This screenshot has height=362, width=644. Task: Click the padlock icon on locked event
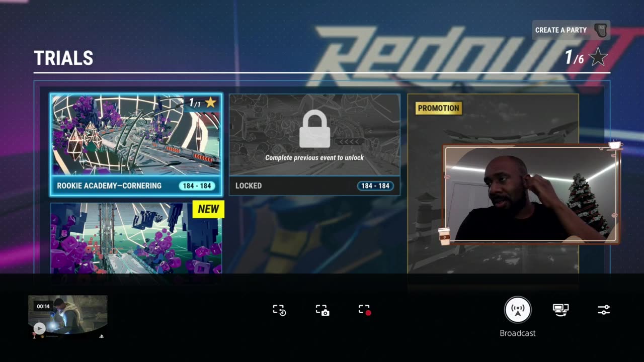[x=314, y=130]
